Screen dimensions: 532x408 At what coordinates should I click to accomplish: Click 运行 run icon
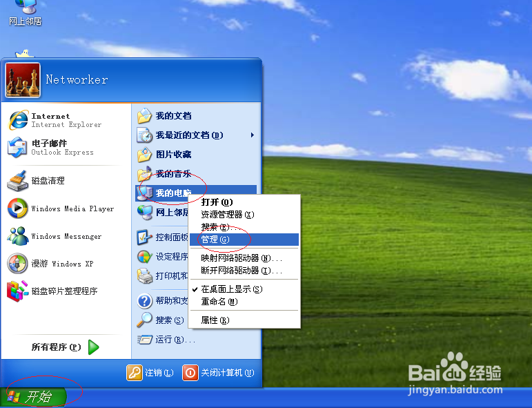(x=145, y=339)
